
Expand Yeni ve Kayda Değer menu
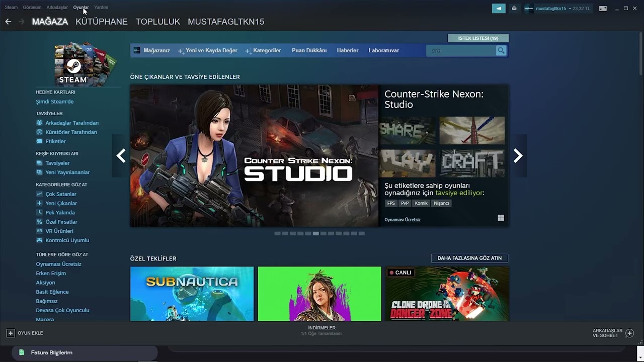click(208, 50)
